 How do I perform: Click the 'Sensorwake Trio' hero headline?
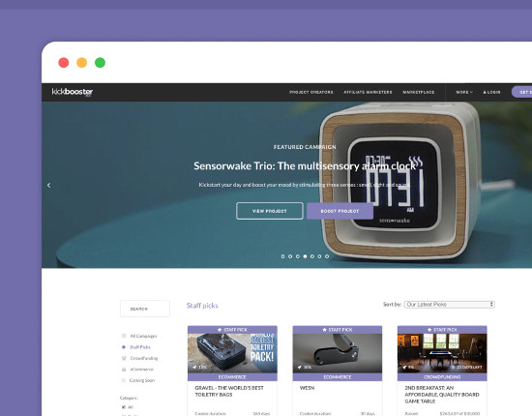click(305, 166)
